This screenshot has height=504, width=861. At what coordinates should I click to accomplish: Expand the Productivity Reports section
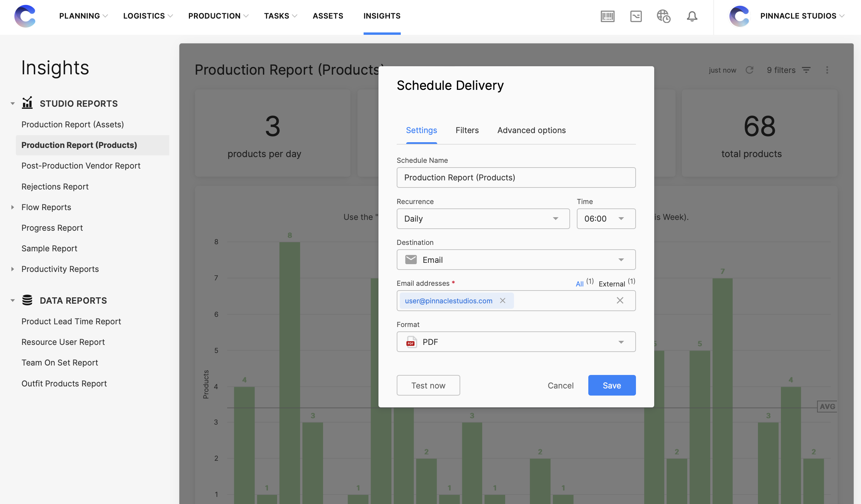pyautogui.click(x=13, y=269)
